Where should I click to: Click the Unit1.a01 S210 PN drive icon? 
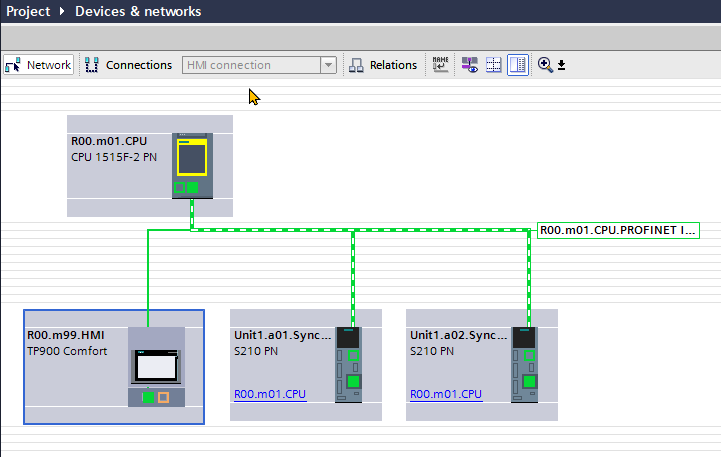(349, 365)
